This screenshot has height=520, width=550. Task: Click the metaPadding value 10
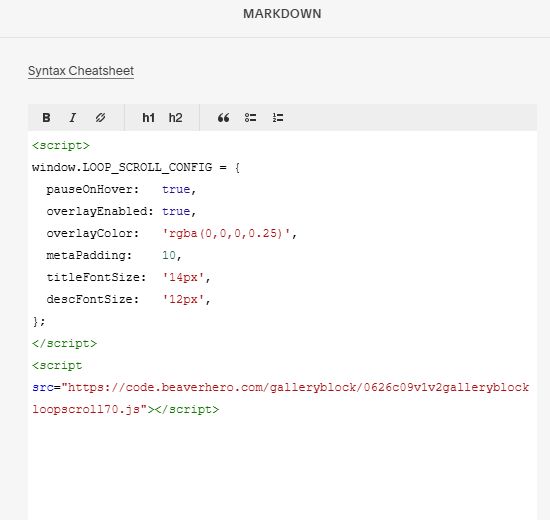[169, 255]
